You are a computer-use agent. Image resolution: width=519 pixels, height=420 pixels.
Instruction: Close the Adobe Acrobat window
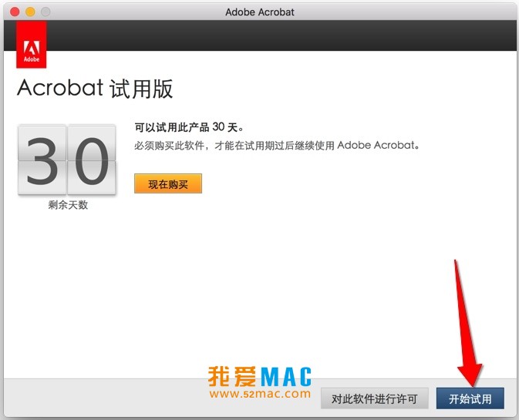(15, 12)
